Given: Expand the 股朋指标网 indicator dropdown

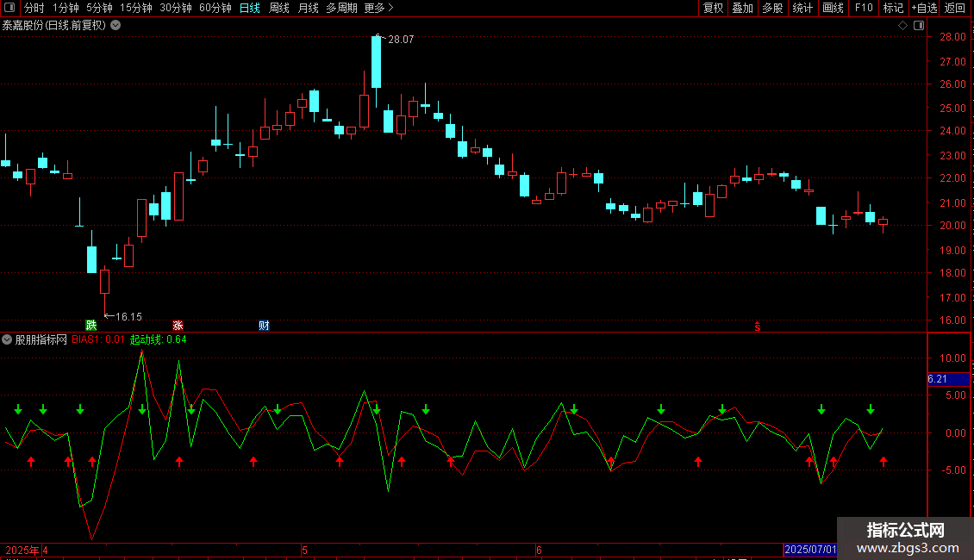Looking at the screenshot, I should pyautogui.click(x=7, y=339).
